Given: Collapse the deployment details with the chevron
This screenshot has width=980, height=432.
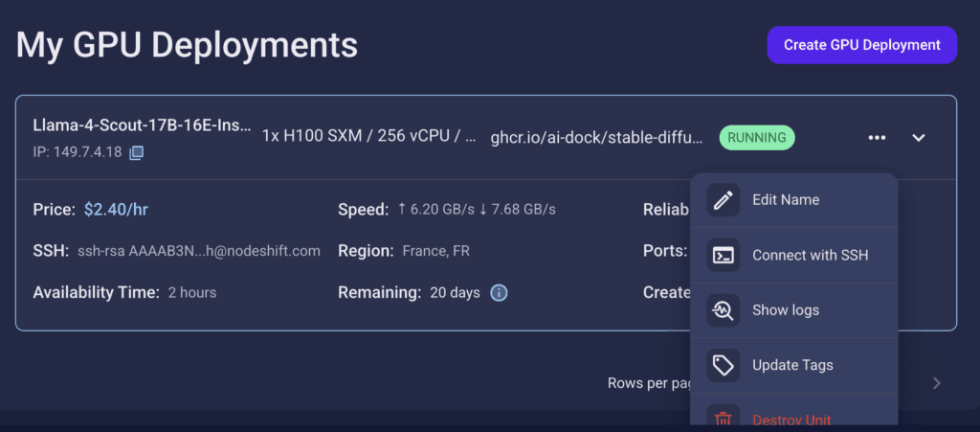Looking at the screenshot, I should click(918, 138).
